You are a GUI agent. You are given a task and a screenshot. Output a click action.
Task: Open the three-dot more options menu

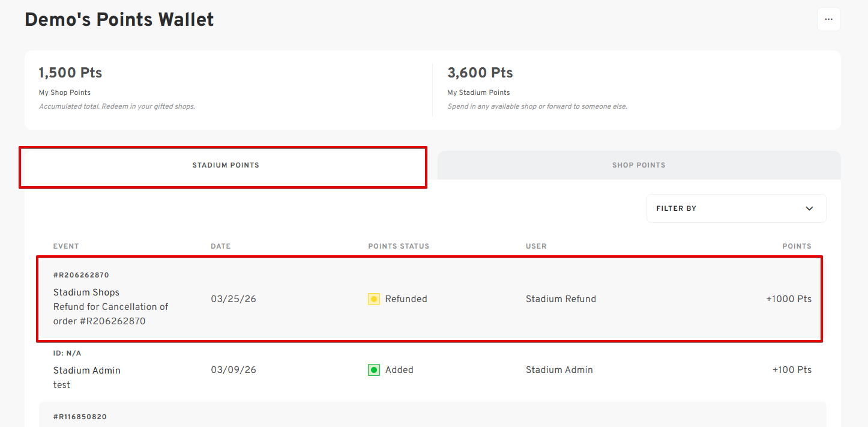pyautogui.click(x=828, y=19)
